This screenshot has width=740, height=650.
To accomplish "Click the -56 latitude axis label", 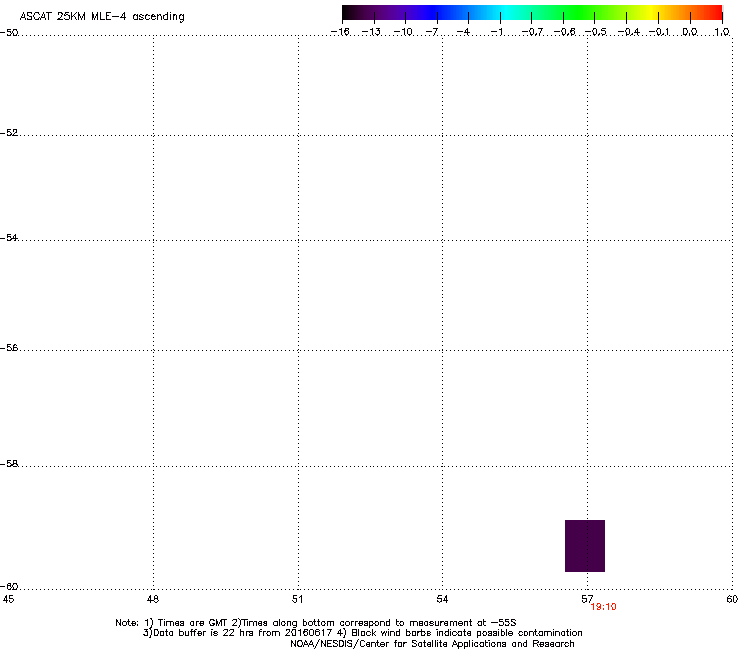I will (x=9, y=348).
